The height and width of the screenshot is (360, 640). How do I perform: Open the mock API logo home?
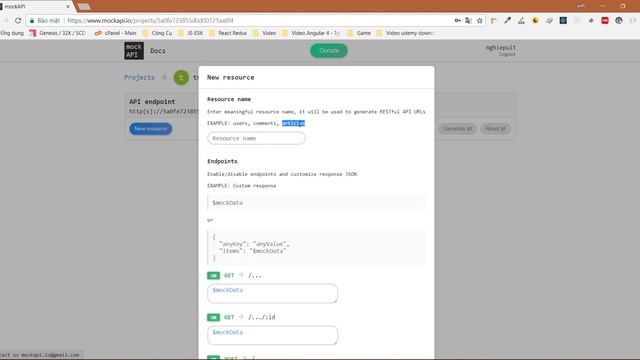pyautogui.click(x=134, y=51)
